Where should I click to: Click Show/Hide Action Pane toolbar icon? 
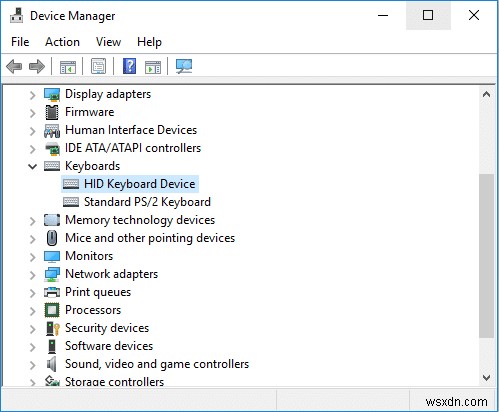153,67
